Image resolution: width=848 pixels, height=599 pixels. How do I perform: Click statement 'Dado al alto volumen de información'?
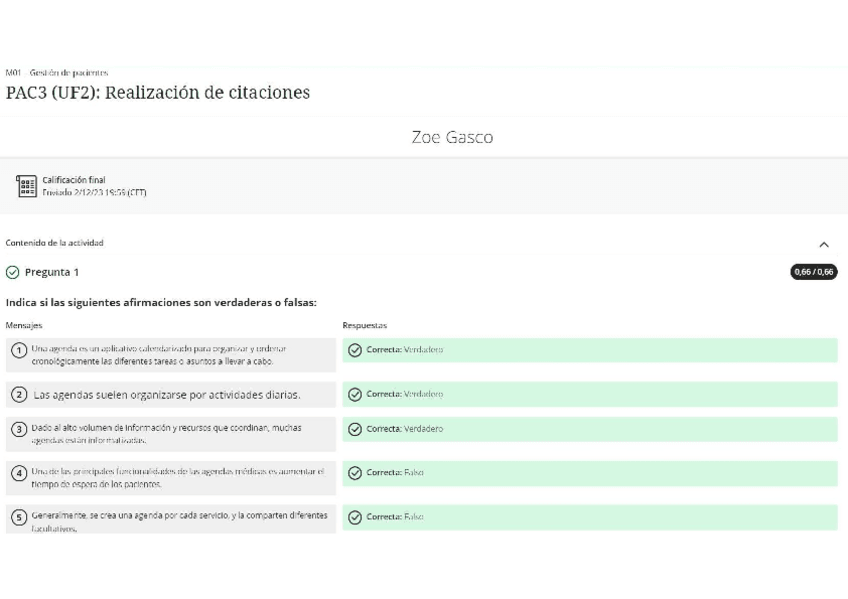167,434
